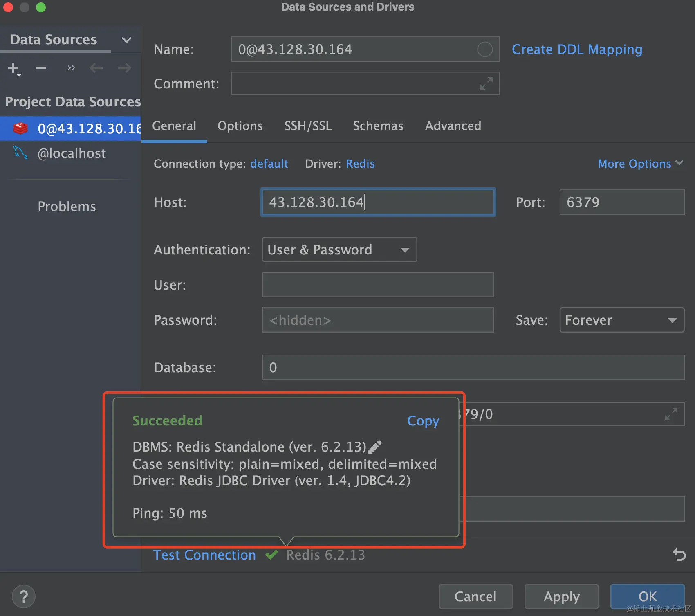695x616 pixels.
Task: Click the MySQL dolphin icon for localhost
Action: [x=20, y=153]
